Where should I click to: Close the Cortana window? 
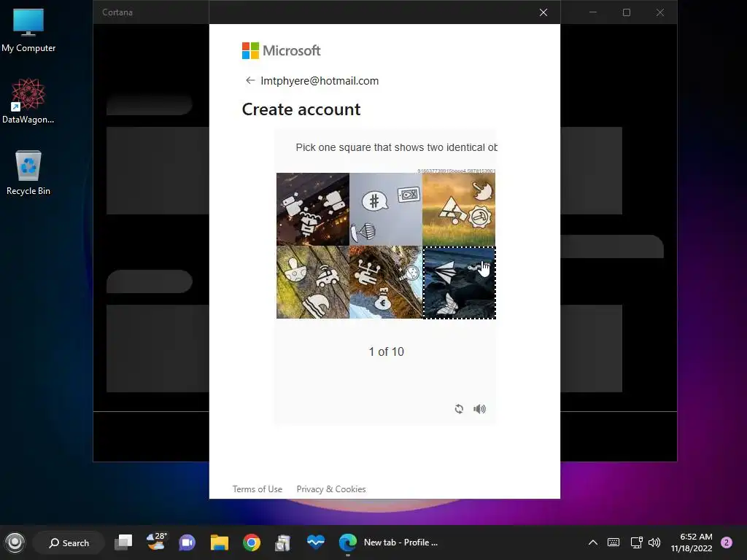coord(659,12)
